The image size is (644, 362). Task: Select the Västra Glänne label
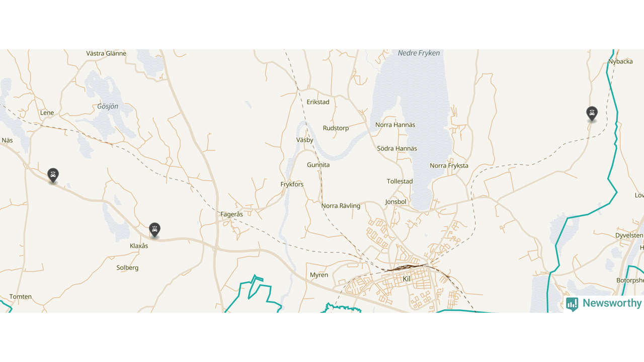(x=106, y=53)
